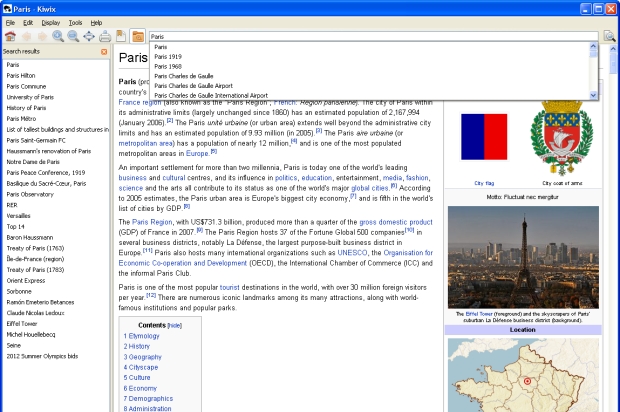Select 'Paris 1919' from the suggestions
This screenshot has width=620, height=412.
pos(168,56)
